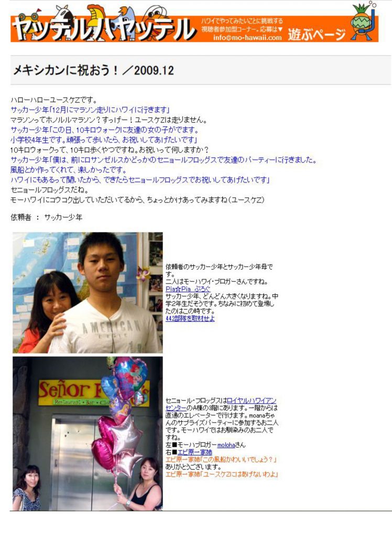Follow the 442部隊を取材せよ link

point(190,318)
